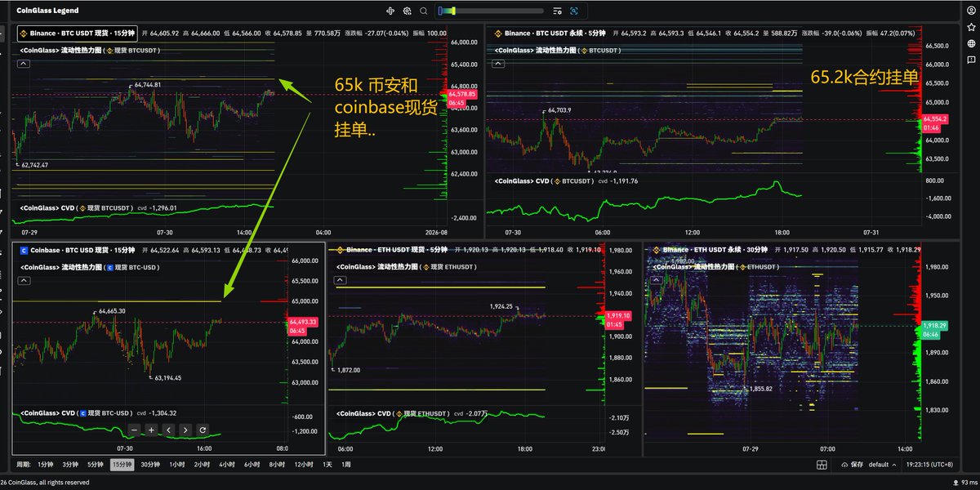The height and width of the screenshot is (490, 980).
Task: Select the 30分钟 timeframe
Action: pyautogui.click(x=150, y=465)
